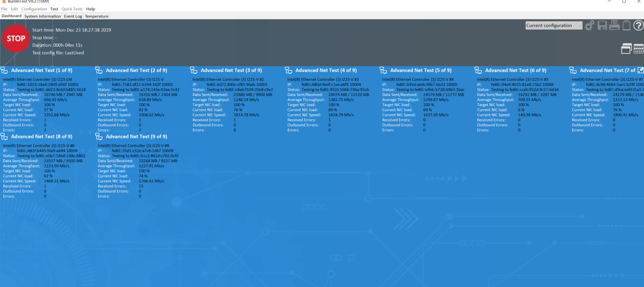Click the Advanced Net Test (9 of 9) heading
Screen dimensions: 644x287
[x=136, y=137]
